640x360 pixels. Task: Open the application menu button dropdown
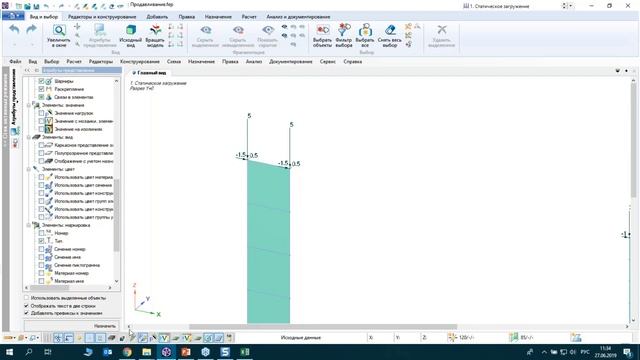pyautogui.click(x=13, y=16)
